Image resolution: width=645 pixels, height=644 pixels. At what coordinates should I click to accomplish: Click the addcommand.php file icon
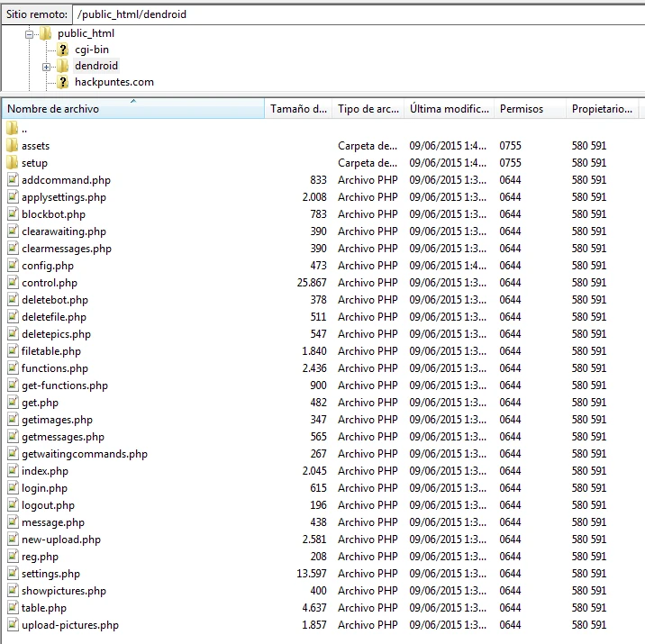point(14,180)
